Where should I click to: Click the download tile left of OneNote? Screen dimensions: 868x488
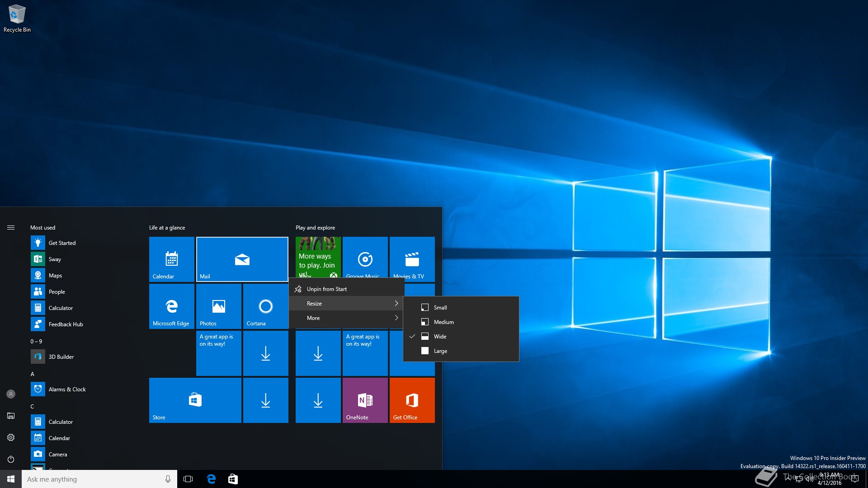click(318, 400)
